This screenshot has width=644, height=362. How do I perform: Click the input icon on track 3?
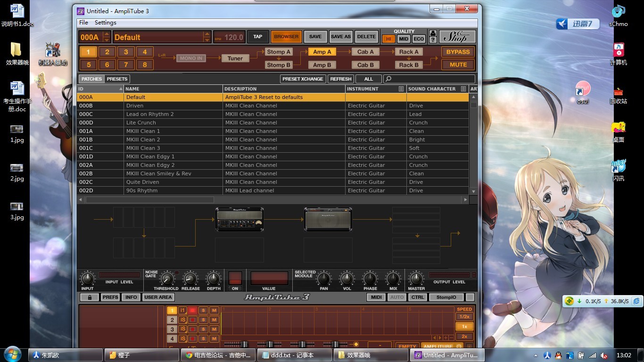click(x=182, y=329)
